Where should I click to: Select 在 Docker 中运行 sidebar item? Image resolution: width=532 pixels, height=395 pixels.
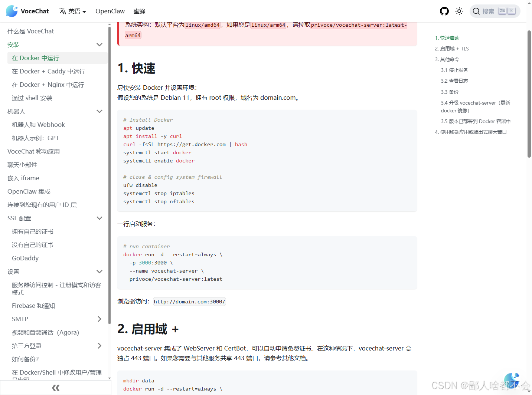coord(57,58)
